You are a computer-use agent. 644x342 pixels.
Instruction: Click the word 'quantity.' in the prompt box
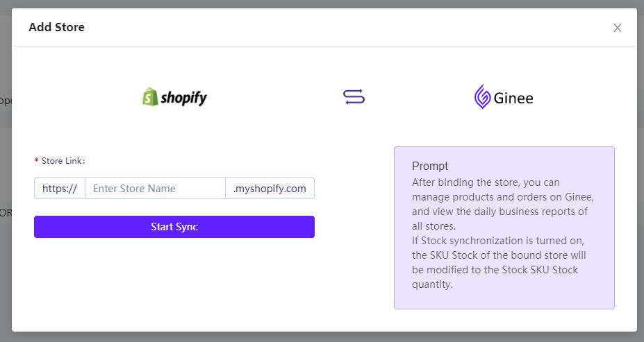pyautogui.click(x=432, y=284)
